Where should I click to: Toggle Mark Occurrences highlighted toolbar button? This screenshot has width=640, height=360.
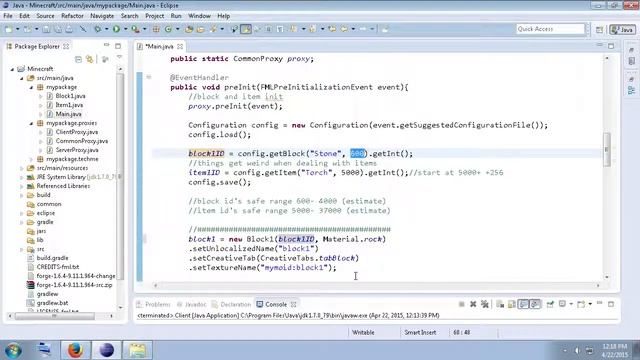pos(246,29)
